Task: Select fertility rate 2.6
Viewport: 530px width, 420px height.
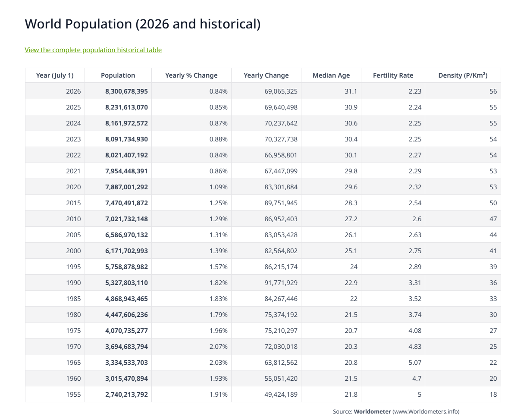Action: 417,219
